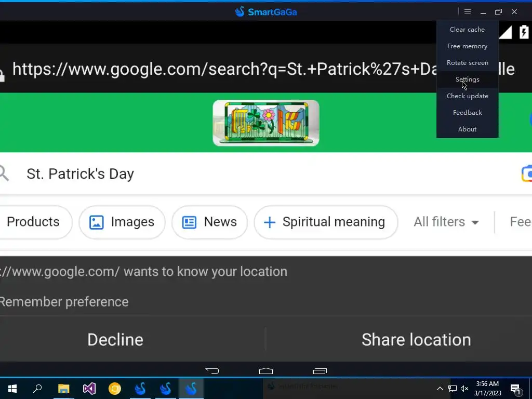The height and width of the screenshot is (399, 532).
Task: Click the Android signal strength icon
Action: pos(505,32)
